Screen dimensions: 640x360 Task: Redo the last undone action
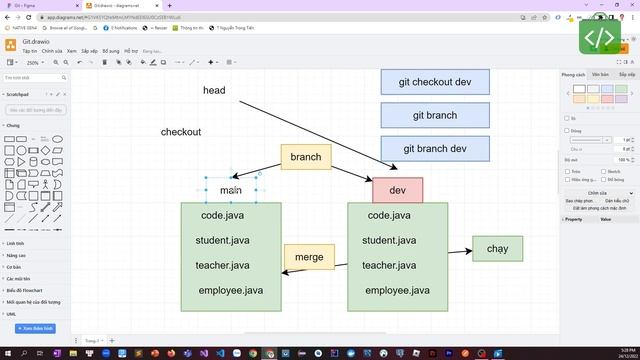(91, 62)
